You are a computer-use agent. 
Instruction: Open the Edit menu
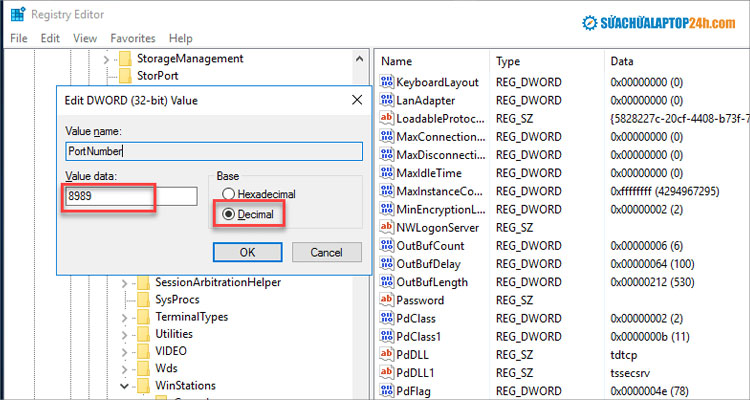click(50, 38)
